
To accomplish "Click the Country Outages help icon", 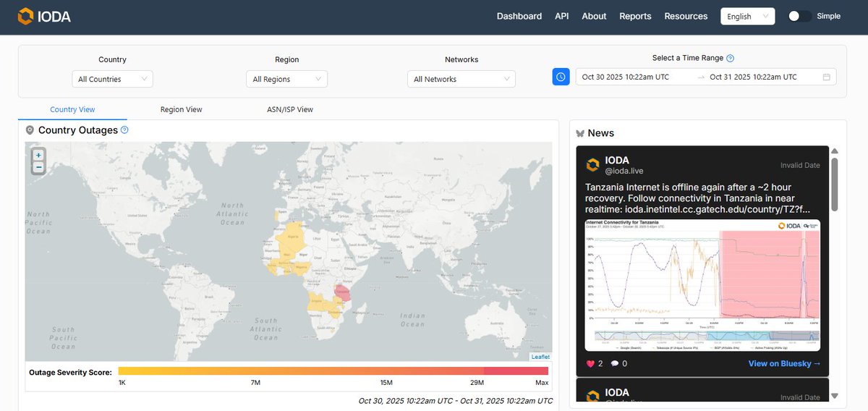I will coord(124,130).
